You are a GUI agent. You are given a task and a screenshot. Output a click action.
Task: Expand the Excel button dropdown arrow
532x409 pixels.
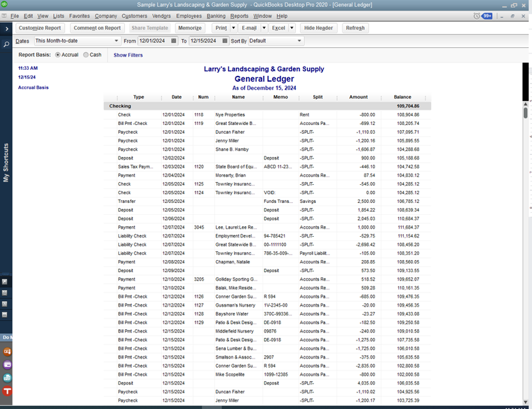(x=292, y=28)
